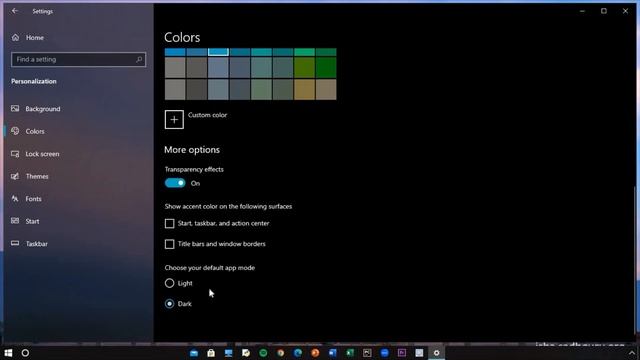Launch Microsoft Edge from the taskbar
640x360 pixels.
pyautogui.click(x=298, y=353)
